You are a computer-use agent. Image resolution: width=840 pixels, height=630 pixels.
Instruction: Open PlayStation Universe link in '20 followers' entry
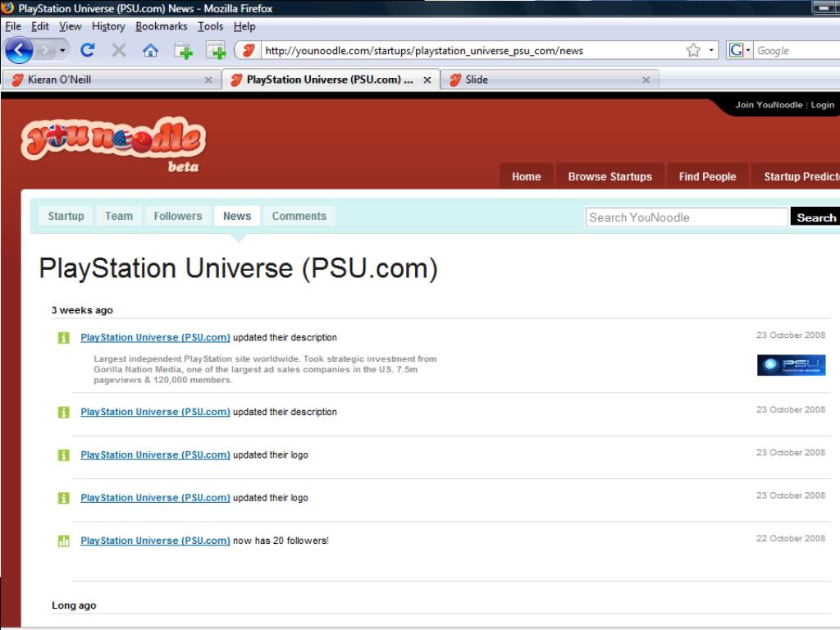tap(155, 541)
